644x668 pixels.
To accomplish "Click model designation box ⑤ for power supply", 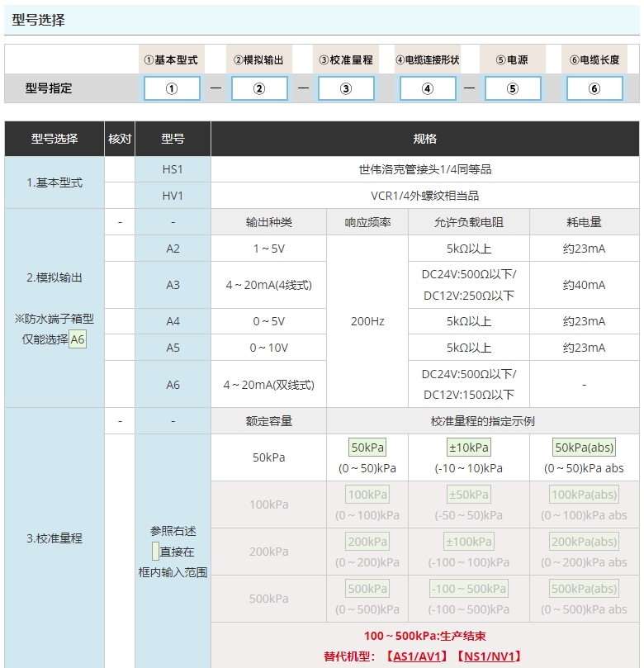I will tap(513, 88).
